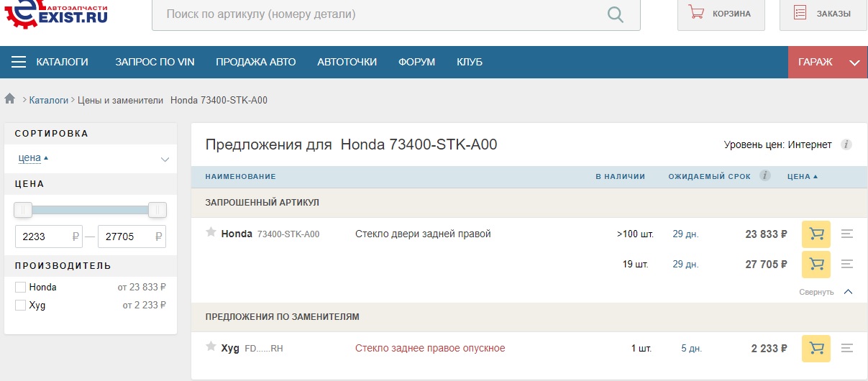The height and width of the screenshot is (381, 868).
Task: Click the home breadcrumb icon
Action: click(x=10, y=99)
